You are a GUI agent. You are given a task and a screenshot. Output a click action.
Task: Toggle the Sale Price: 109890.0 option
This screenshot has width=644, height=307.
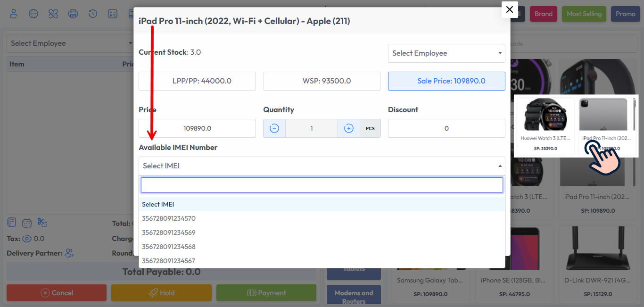click(x=446, y=81)
